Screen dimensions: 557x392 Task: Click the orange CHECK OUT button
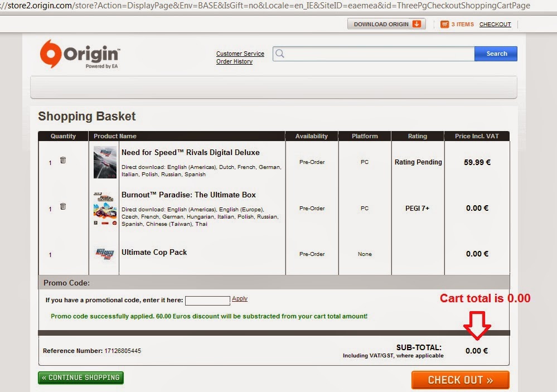tap(461, 380)
